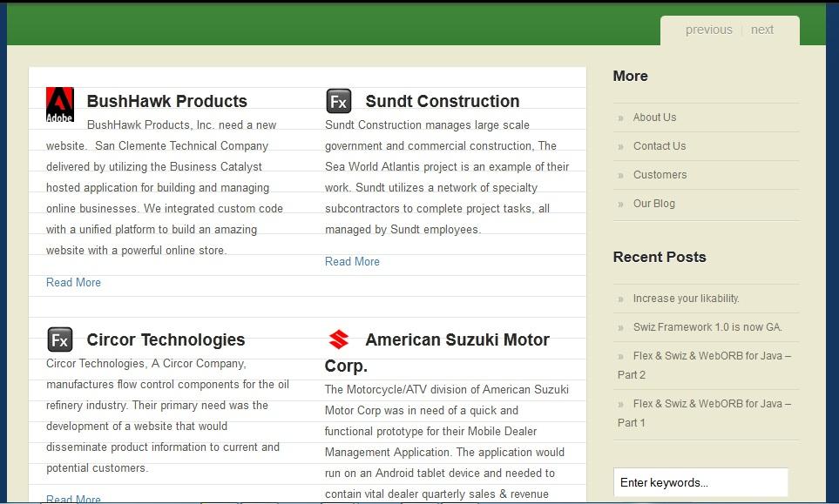Open the Contact Us page
839x504 pixels.
point(659,146)
